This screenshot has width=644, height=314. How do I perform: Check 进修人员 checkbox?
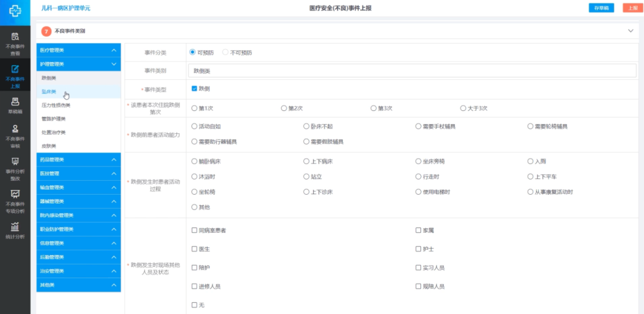pos(194,286)
